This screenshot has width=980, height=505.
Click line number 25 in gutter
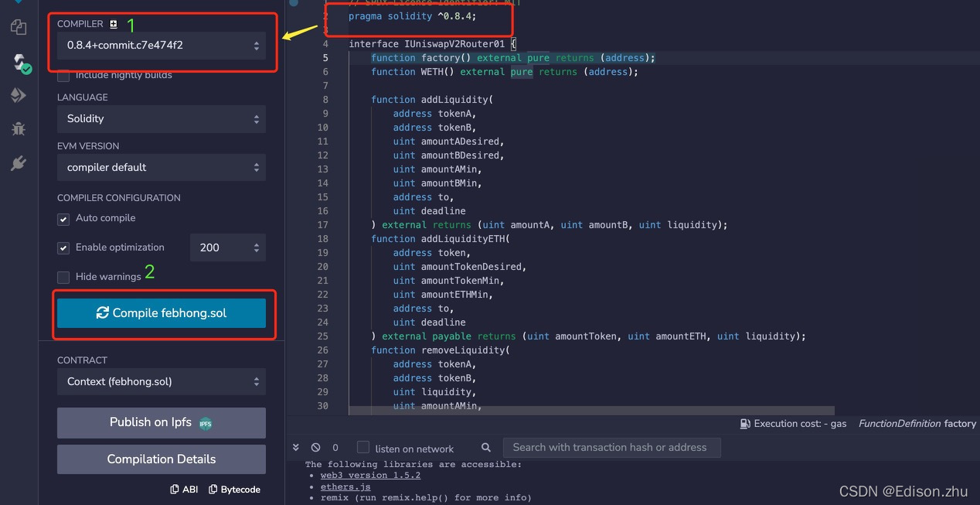pos(322,336)
